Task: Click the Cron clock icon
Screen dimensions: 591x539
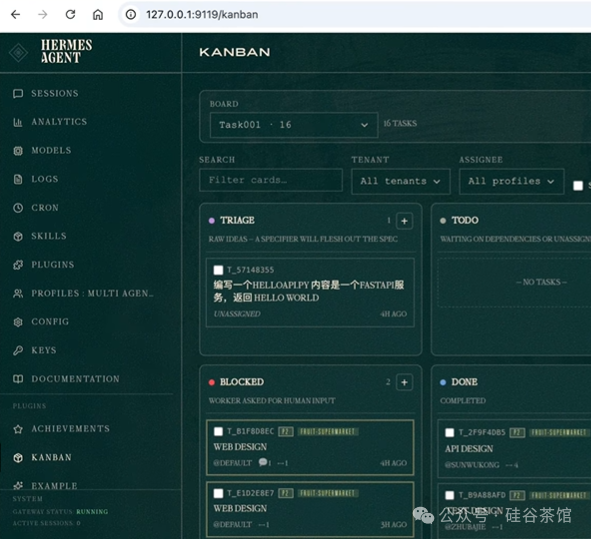Action: [x=18, y=208]
